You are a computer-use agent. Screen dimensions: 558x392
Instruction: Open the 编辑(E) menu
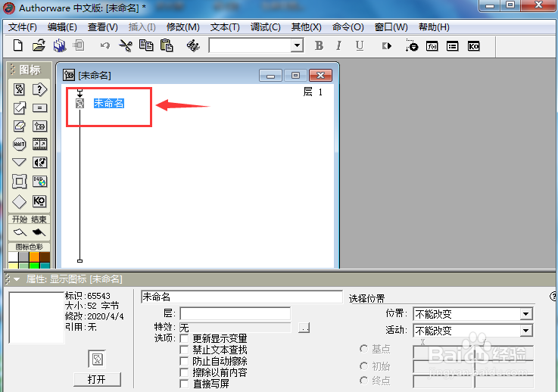62,27
